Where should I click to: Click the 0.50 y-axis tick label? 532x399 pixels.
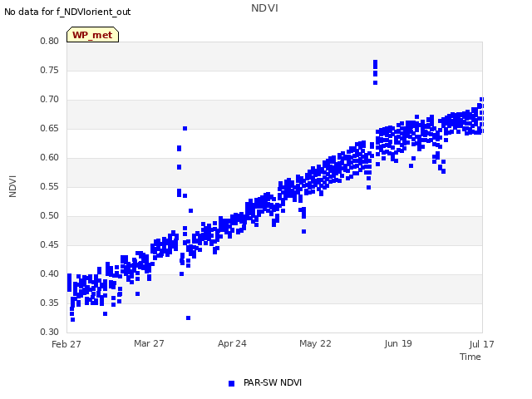click(50, 216)
